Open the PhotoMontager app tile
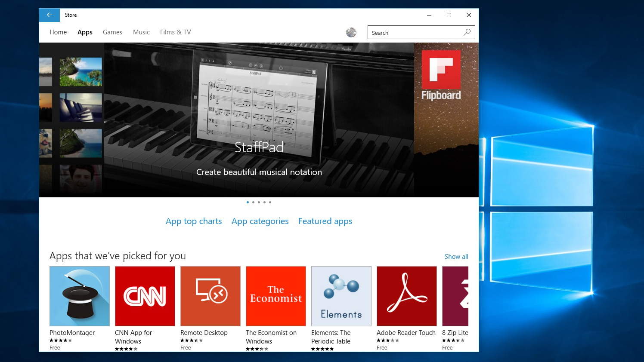The image size is (644, 362). click(x=79, y=296)
